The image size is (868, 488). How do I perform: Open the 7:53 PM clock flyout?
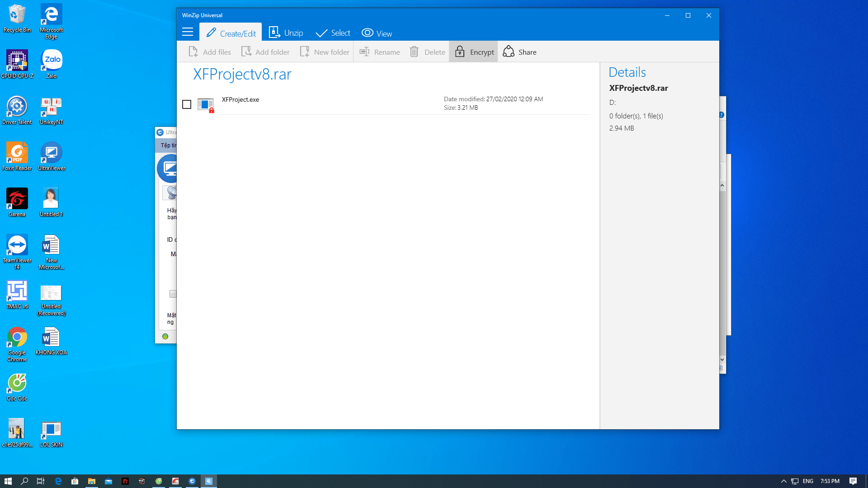(830, 481)
